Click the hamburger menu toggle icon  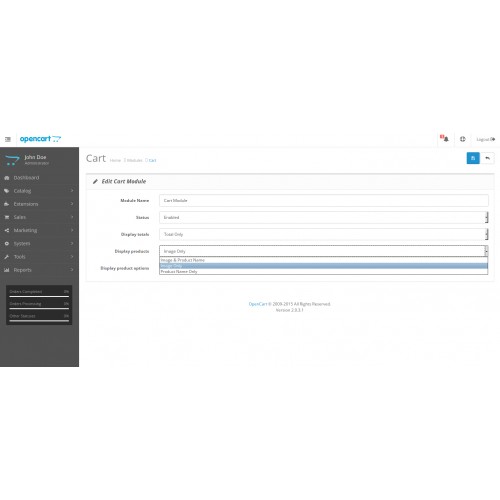click(8, 139)
